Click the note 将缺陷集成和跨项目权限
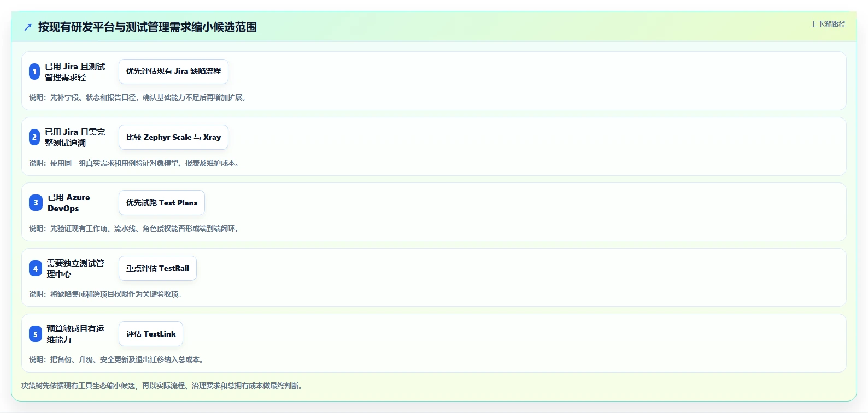The height and width of the screenshot is (413, 868). tap(106, 294)
